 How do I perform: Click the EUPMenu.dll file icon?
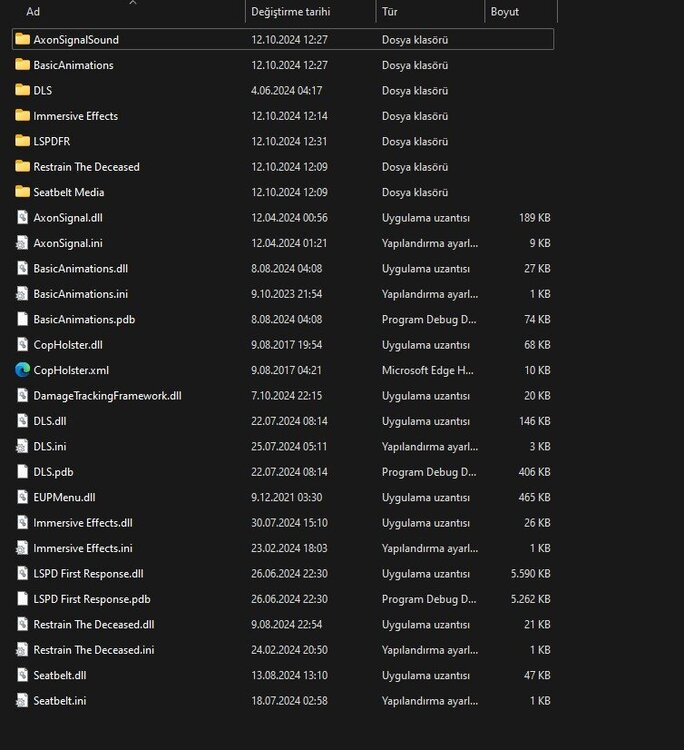pyautogui.click(x=22, y=497)
